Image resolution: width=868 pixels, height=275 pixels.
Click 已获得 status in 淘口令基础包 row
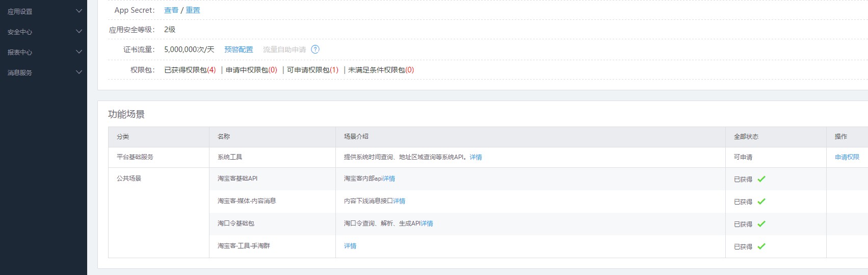743,224
